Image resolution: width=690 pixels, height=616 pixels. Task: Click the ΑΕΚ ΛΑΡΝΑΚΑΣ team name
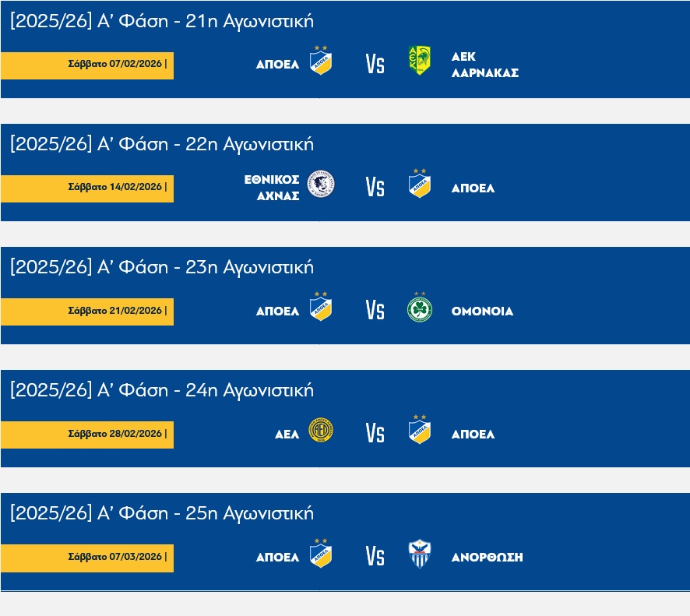[484, 65]
